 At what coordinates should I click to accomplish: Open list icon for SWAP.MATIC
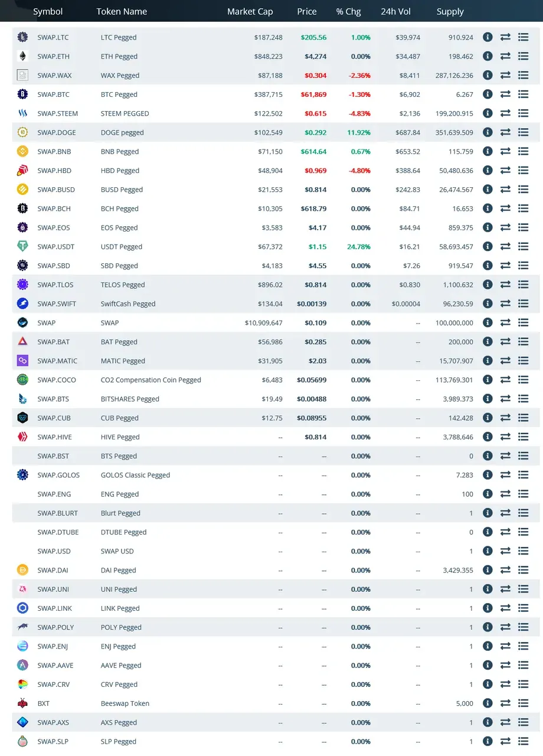click(x=523, y=361)
